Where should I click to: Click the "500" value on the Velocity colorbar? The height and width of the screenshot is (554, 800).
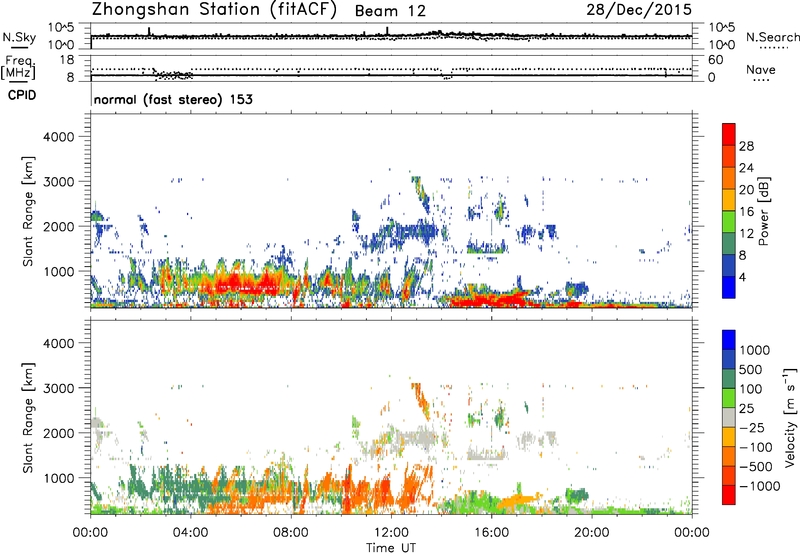[x=751, y=369]
